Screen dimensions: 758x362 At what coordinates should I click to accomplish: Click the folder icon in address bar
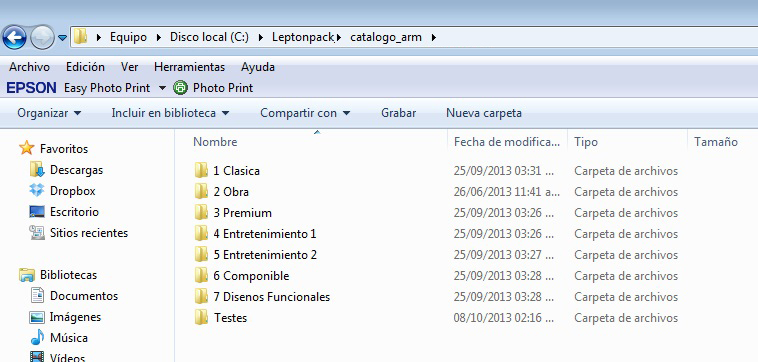[x=81, y=37]
